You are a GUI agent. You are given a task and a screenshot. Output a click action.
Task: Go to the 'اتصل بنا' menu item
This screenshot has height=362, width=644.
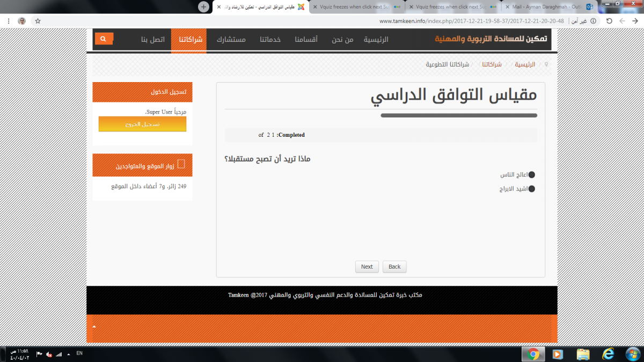[152, 40]
